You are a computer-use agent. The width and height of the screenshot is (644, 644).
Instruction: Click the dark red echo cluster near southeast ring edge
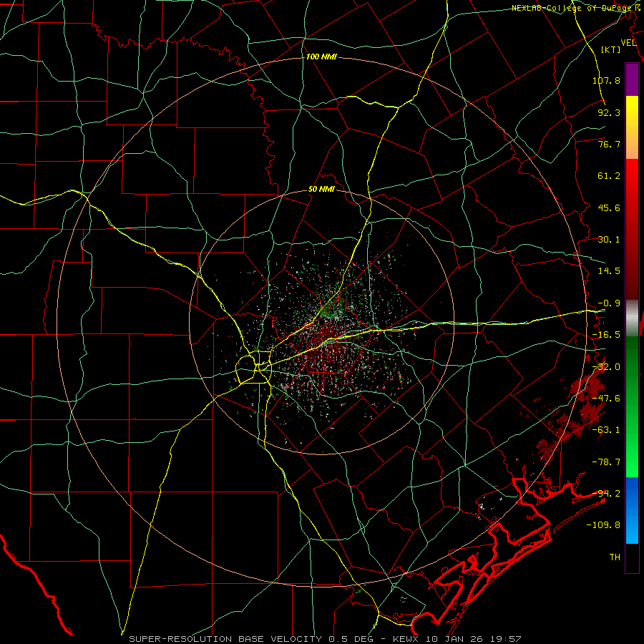point(572,412)
